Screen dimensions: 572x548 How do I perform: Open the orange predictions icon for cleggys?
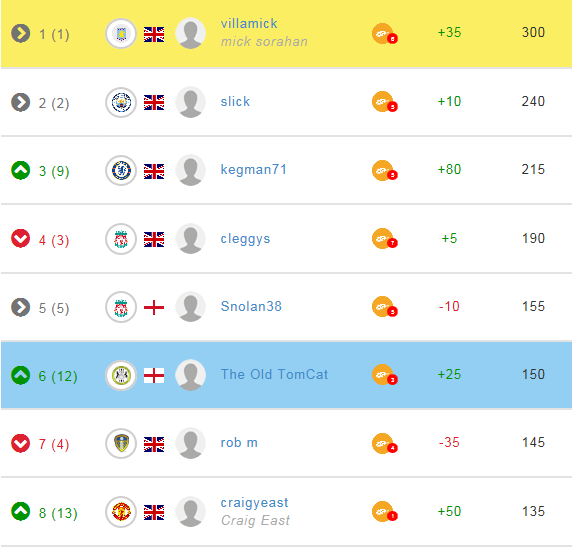(x=384, y=239)
